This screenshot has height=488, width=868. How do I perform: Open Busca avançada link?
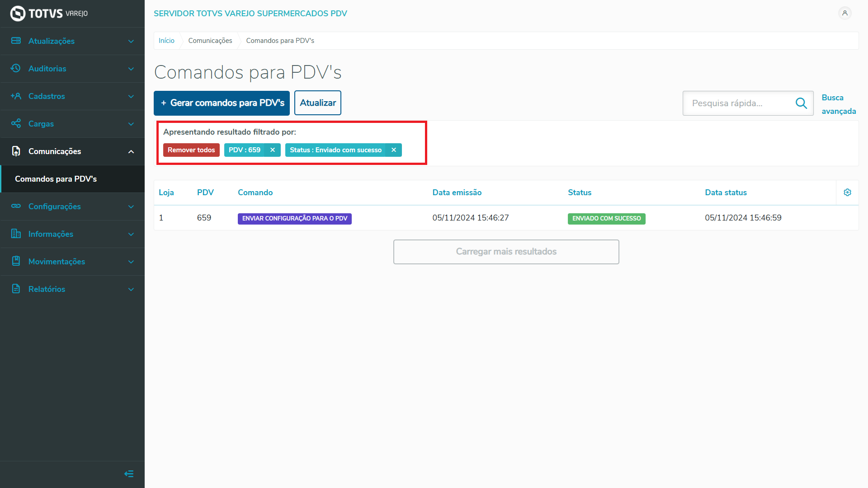click(x=838, y=104)
